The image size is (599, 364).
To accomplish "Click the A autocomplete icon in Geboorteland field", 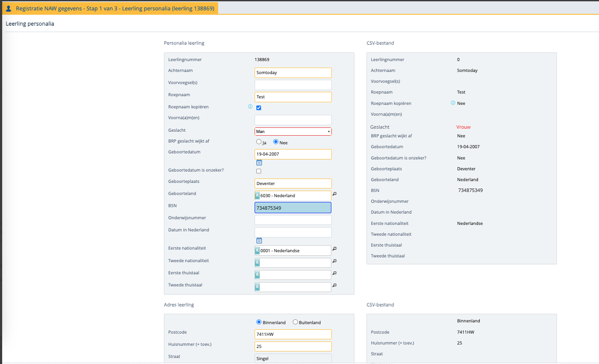I will click(x=257, y=195).
